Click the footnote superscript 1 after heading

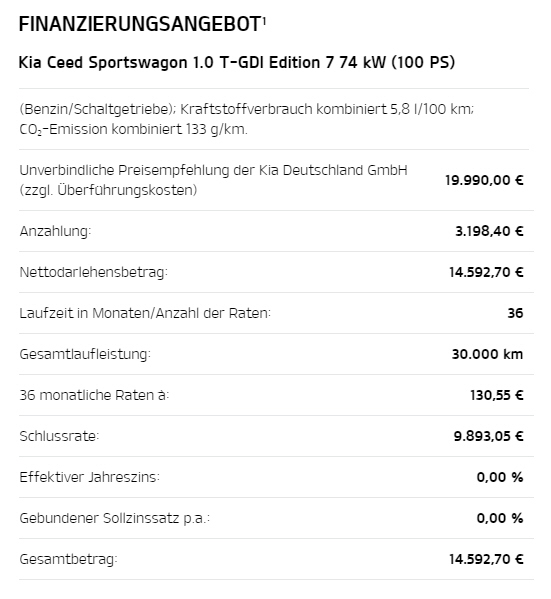point(264,20)
